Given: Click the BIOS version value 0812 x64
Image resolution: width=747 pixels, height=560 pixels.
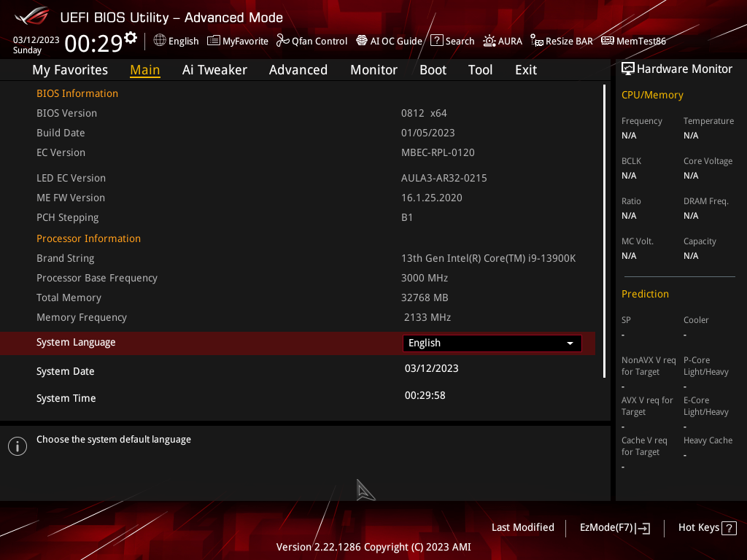Looking at the screenshot, I should point(424,113).
